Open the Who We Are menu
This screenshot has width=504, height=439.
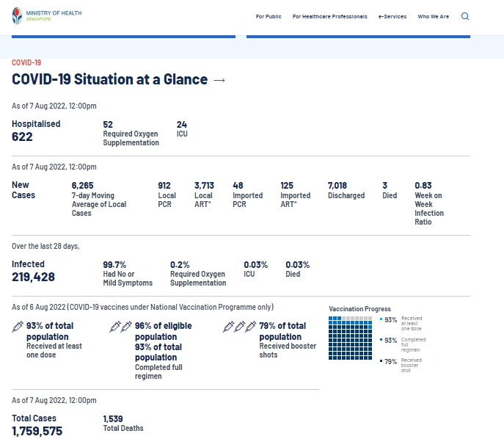tap(433, 16)
